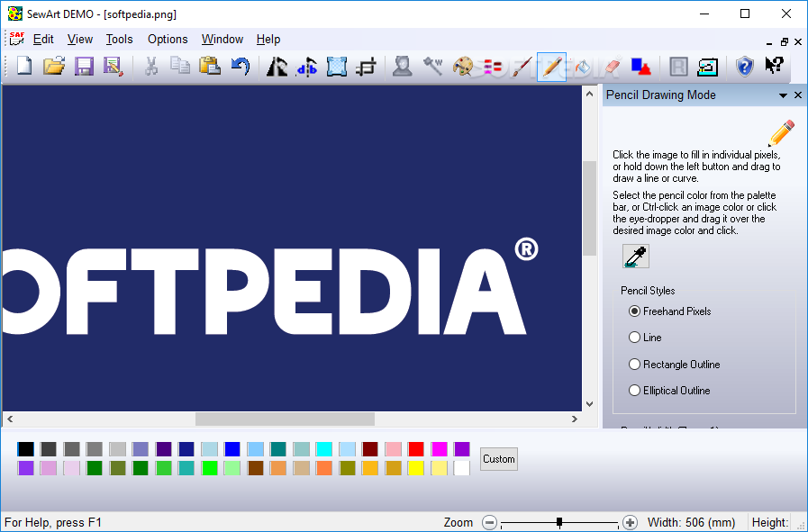Select the crop tool icon
Screen dimensions: 808x532
pyautogui.click(x=367, y=67)
